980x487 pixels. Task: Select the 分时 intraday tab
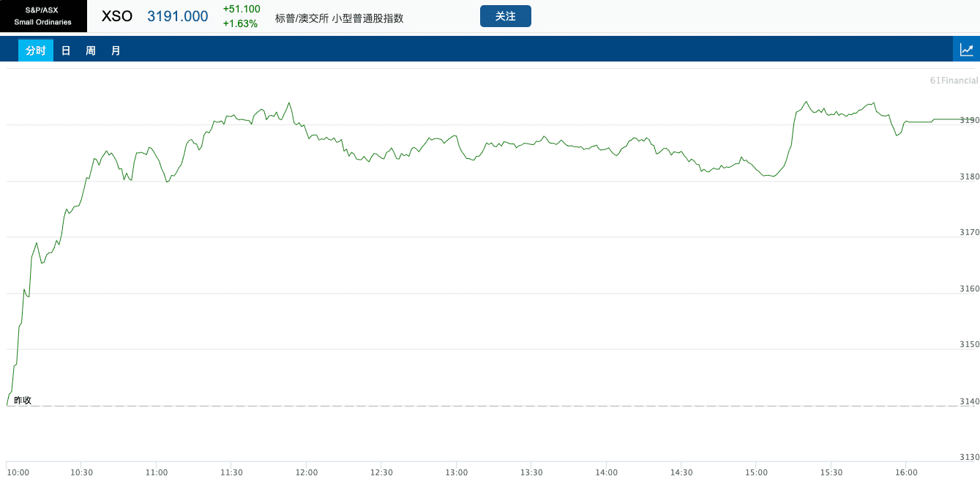tap(36, 51)
